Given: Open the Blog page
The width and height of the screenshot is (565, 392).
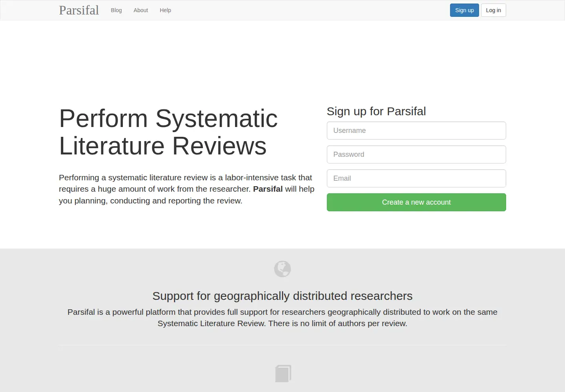Looking at the screenshot, I should (x=116, y=10).
